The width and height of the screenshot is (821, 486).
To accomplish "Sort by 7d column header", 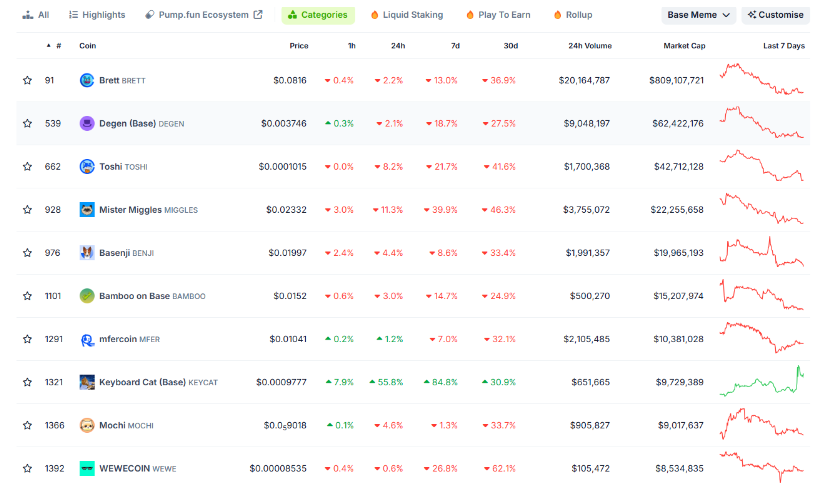I will click(455, 46).
